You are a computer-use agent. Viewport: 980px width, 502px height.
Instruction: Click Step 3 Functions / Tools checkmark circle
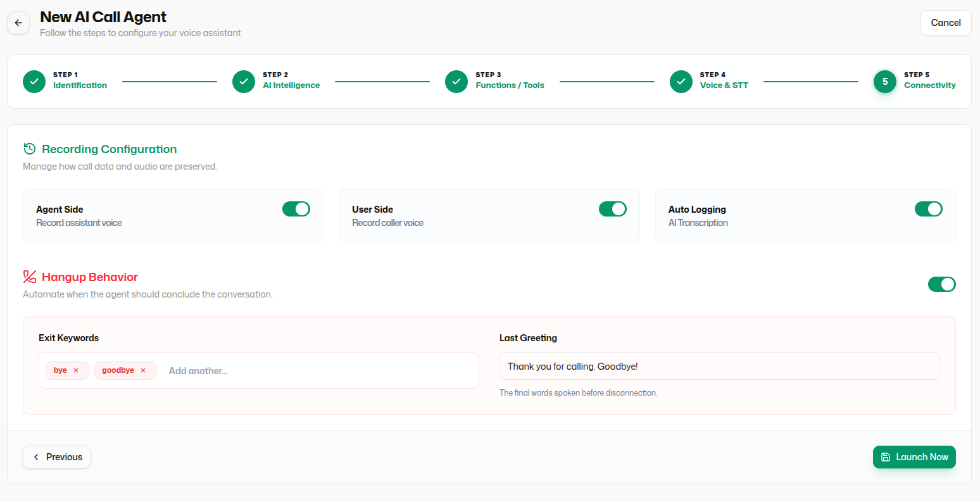coord(456,82)
